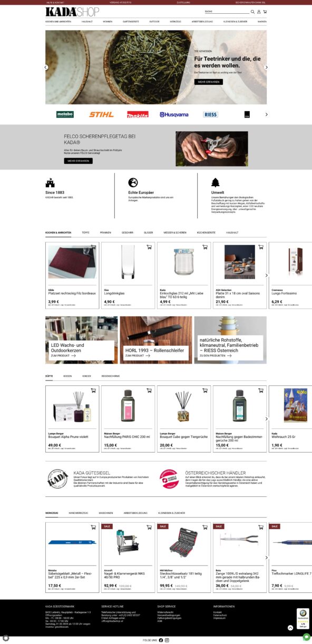The image size is (312, 644).
Task: Open the KADA Facebook page icon
Action: pos(161,640)
